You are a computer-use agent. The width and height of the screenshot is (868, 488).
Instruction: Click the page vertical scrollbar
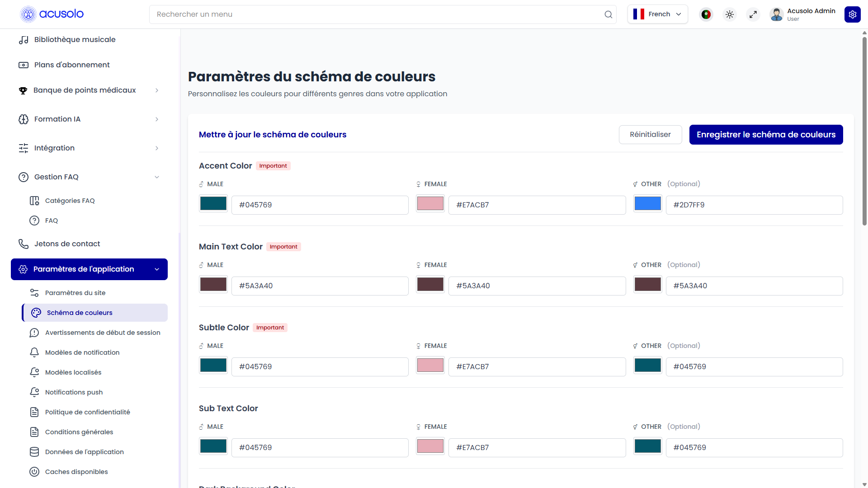tap(864, 131)
